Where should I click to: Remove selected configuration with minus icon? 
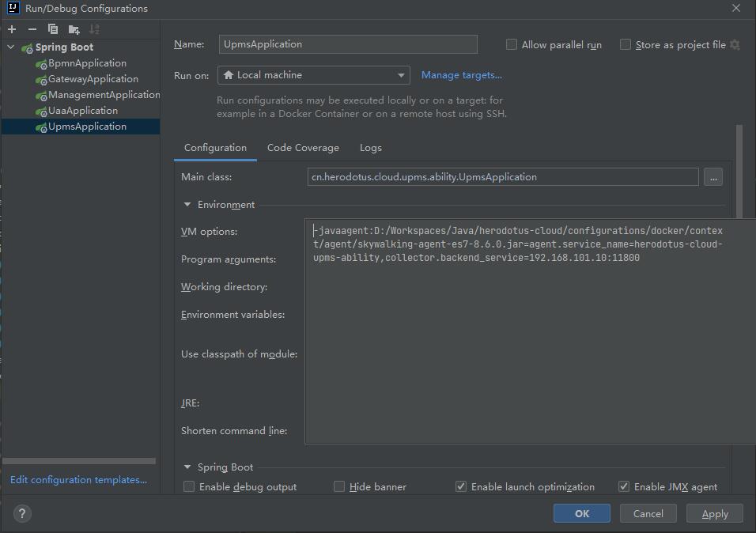pos(32,29)
